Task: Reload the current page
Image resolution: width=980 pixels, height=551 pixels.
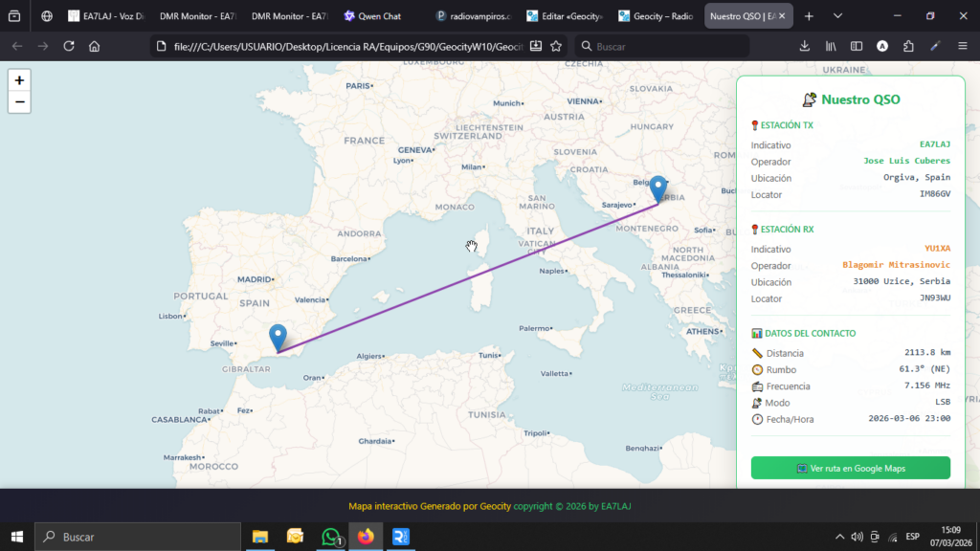Action: coord(69,46)
